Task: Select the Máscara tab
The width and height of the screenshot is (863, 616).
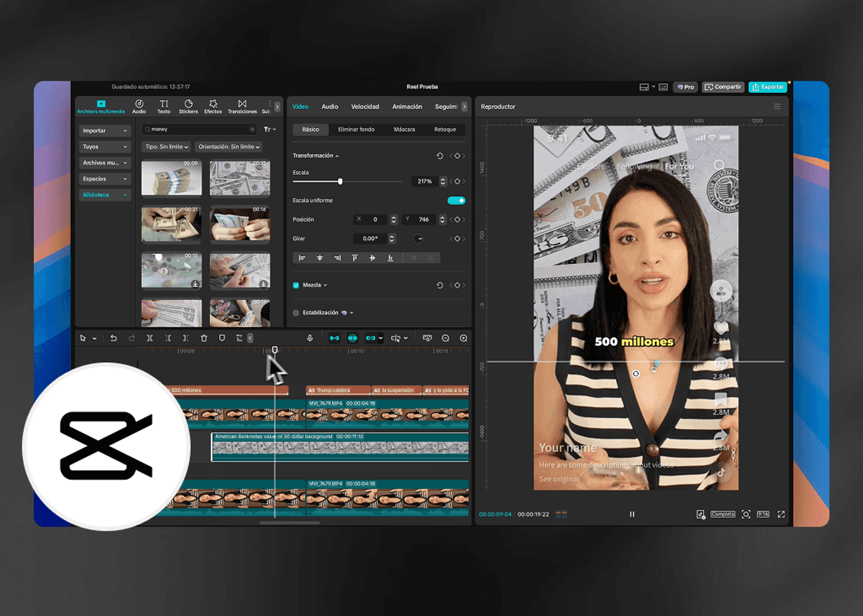Action: (x=404, y=130)
